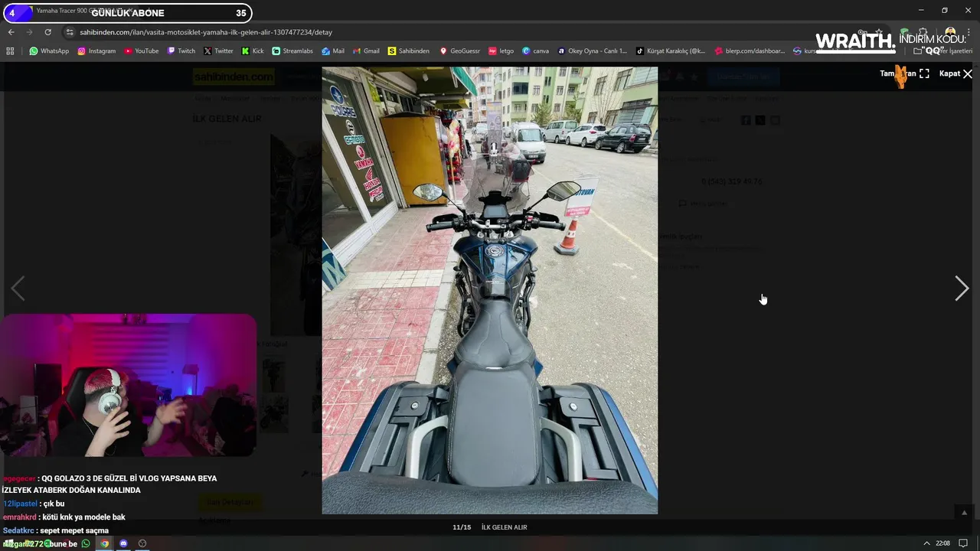Viewport: 980px width, 551px height.
Task: Click the fullscreen expand icon
Action: (x=924, y=73)
